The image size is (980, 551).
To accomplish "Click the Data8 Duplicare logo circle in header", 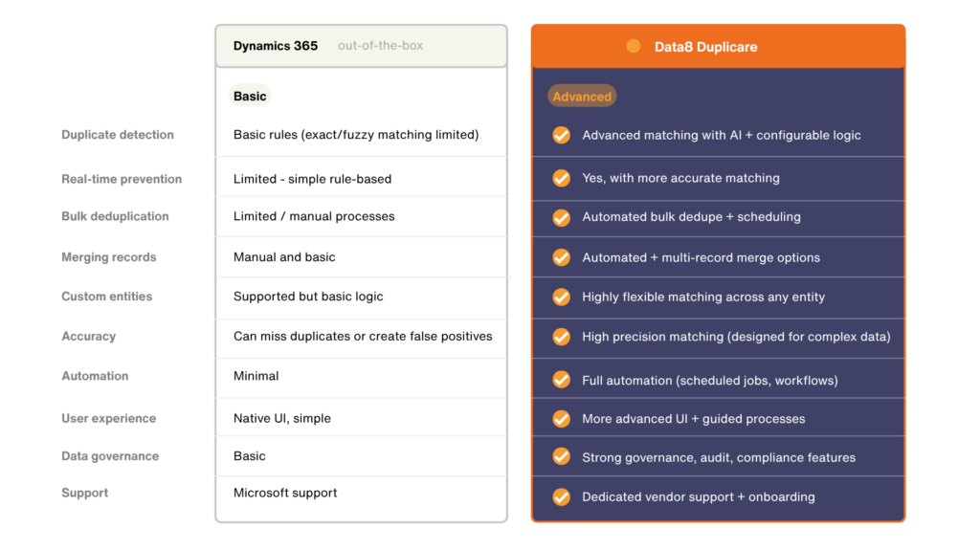I will click(x=634, y=45).
